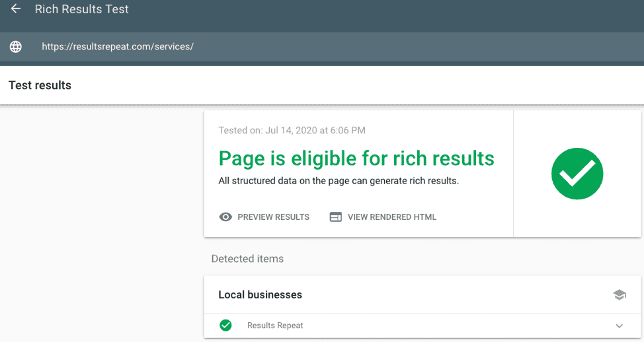
Task: Click the small green check beside Results Repeat
Action: [x=225, y=325]
